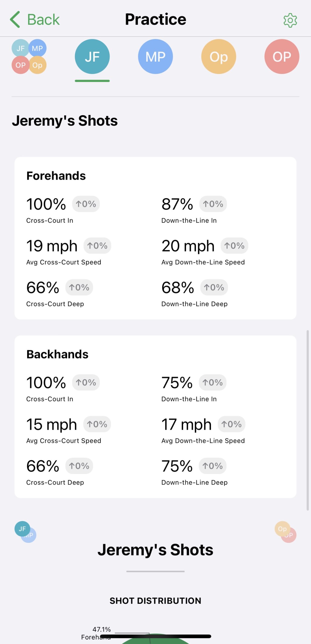Click the vertical scrollbar on right edge
This screenshot has width=311, height=644.
click(x=307, y=420)
